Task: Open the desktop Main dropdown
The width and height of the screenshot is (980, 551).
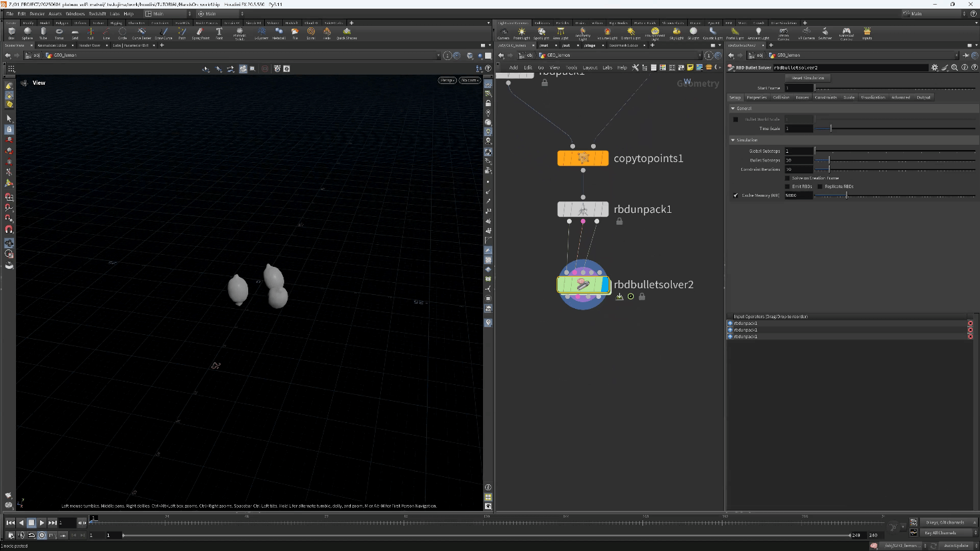Action: (x=167, y=13)
